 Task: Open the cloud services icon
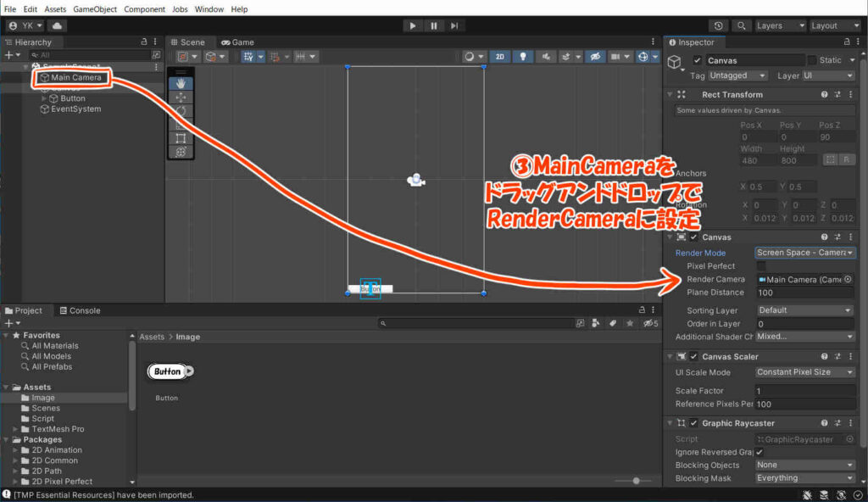pyautogui.click(x=57, y=25)
